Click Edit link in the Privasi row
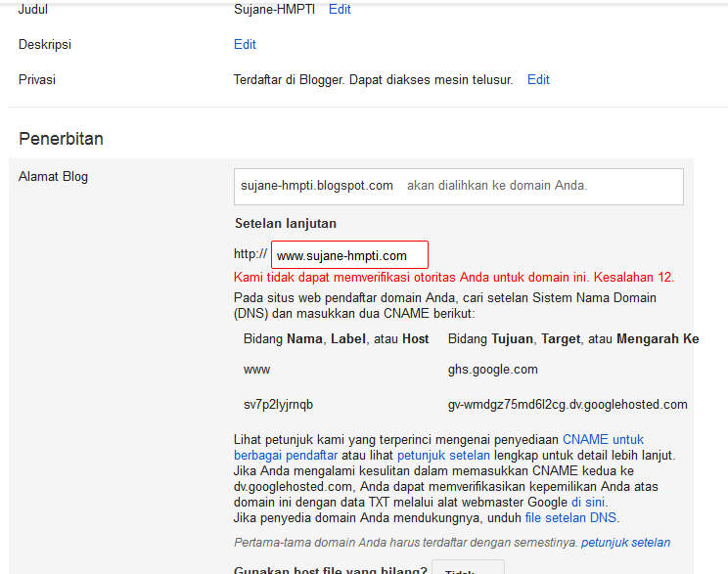The height and width of the screenshot is (574, 728). pyautogui.click(x=538, y=80)
